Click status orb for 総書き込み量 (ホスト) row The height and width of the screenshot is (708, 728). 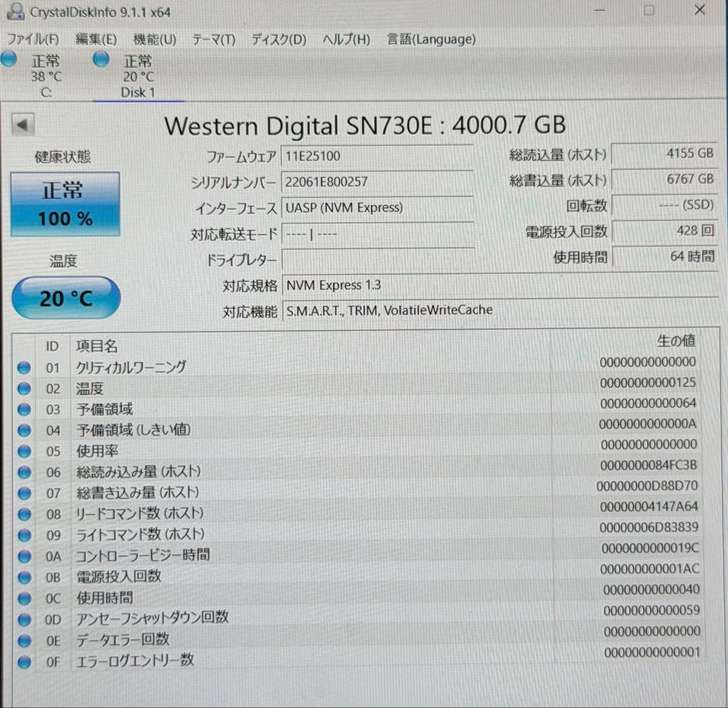click(24, 494)
